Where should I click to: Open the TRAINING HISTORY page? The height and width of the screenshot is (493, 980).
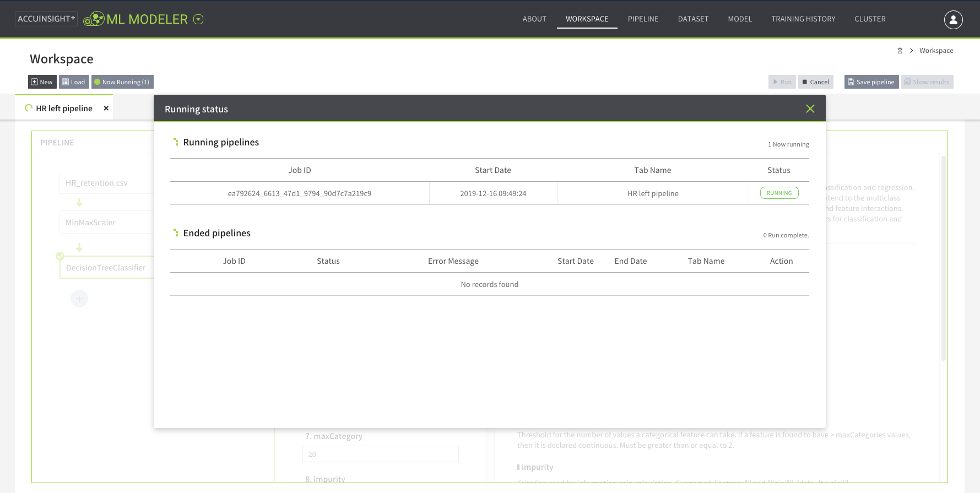[803, 19]
